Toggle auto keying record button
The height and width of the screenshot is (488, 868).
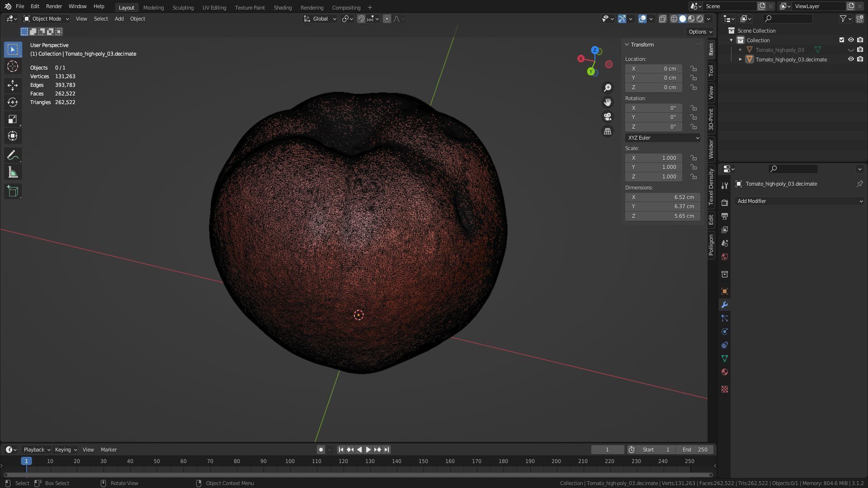coord(321,450)
